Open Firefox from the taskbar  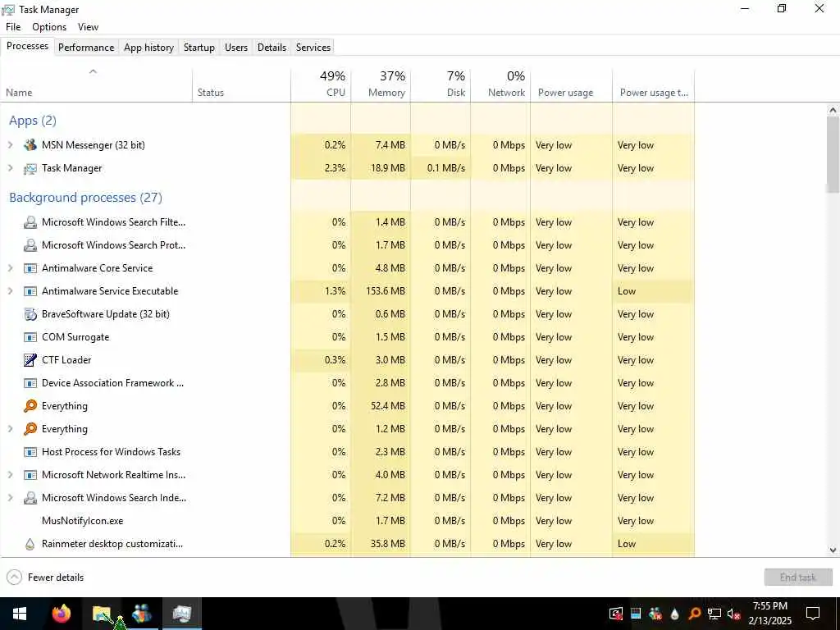pyautogui.click(x=62, y=614)
